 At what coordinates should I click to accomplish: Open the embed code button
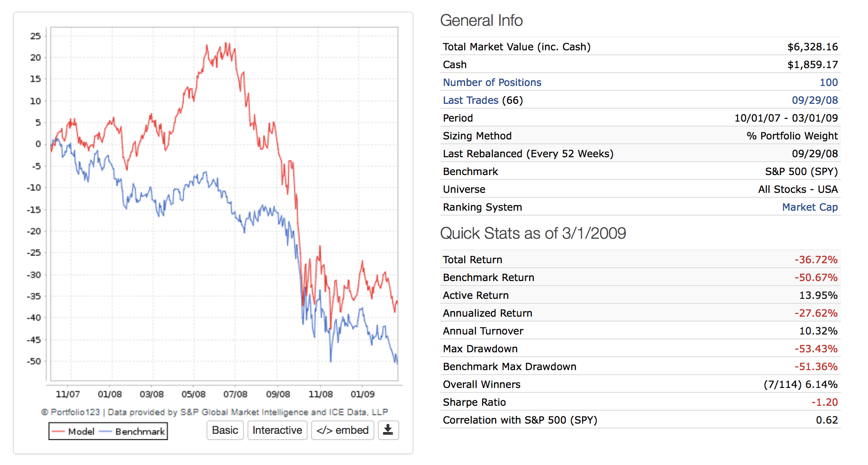(x=342, y=430)
